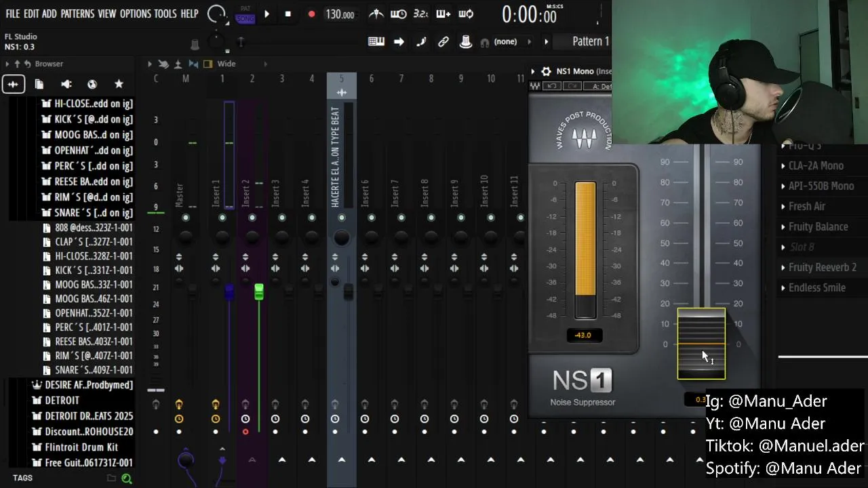Open the FILE menu

pos(13,14)
